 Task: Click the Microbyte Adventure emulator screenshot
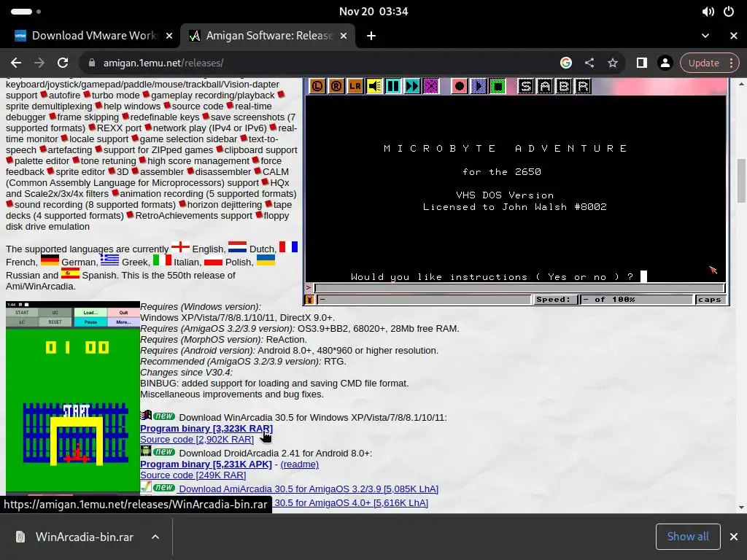(x=516, y=192)
